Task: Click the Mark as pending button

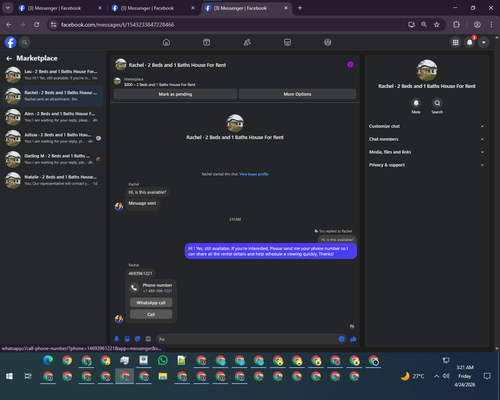Action: tap(175, 94)
